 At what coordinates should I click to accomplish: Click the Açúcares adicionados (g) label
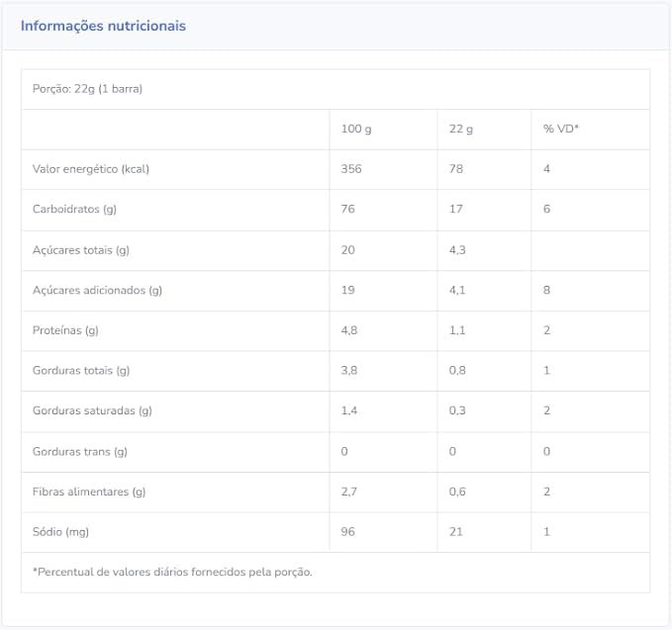[x=97, y=291]
